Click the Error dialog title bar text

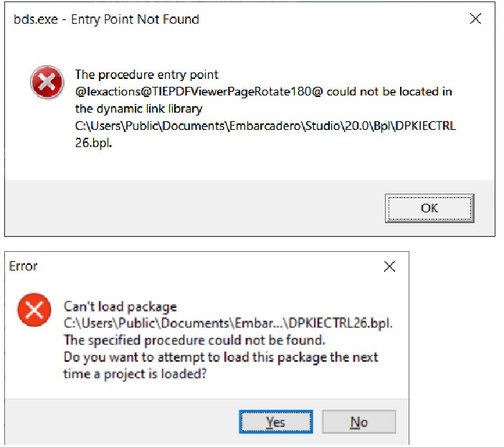pyautogui.click(x=23, y=266)
